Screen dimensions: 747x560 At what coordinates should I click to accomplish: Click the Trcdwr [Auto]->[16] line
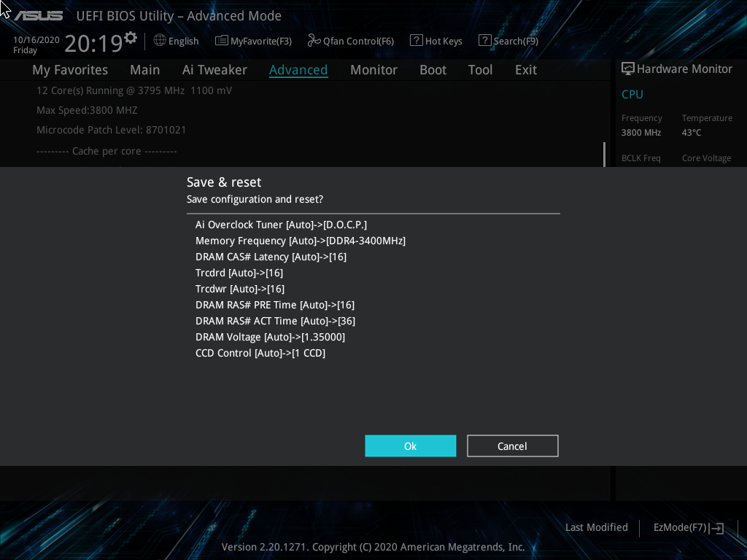coord(240,289)
